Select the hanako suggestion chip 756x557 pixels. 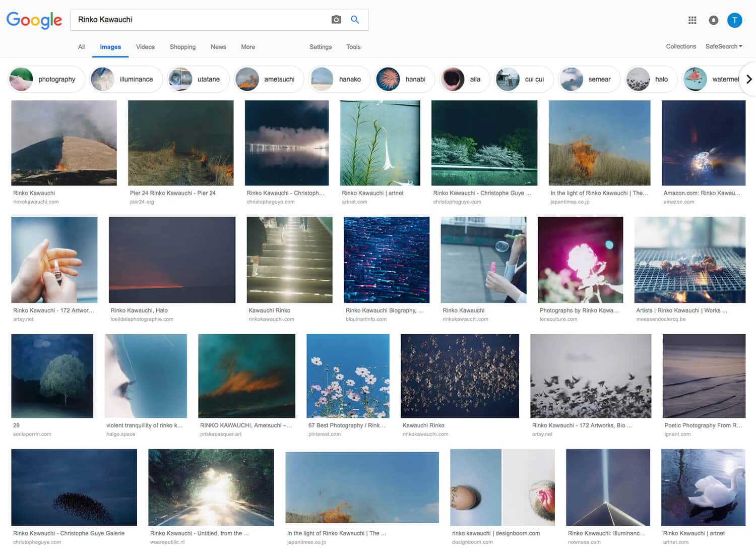[x=339, y=79]
